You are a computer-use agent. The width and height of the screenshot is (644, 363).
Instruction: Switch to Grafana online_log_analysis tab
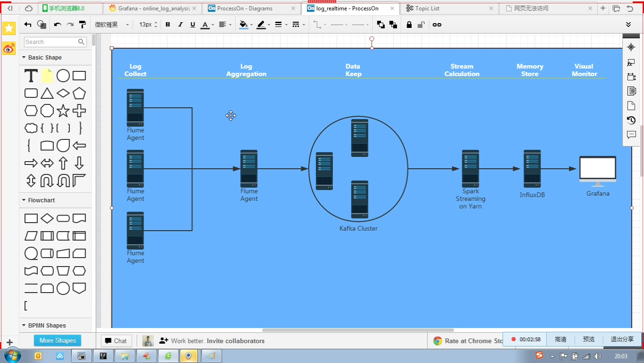click(x=153, y=8)
